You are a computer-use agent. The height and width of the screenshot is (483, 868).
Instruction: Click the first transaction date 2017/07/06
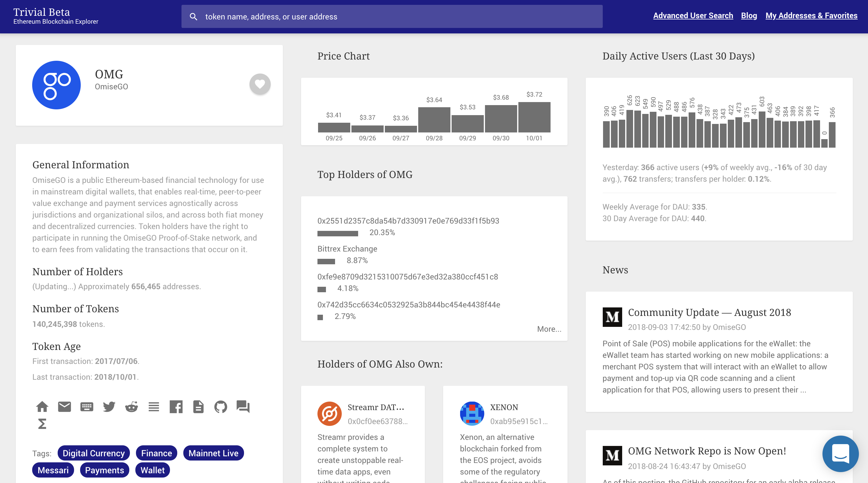[x=116, y=361]
